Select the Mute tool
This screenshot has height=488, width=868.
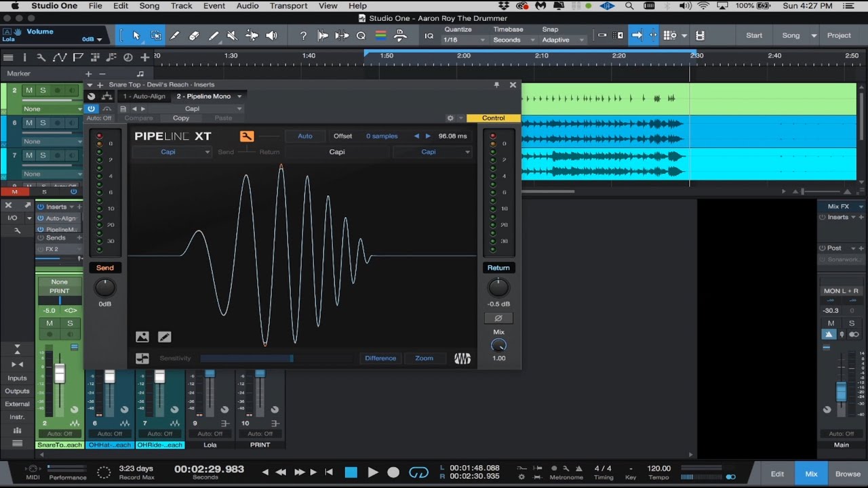click(x=232, y=35)
